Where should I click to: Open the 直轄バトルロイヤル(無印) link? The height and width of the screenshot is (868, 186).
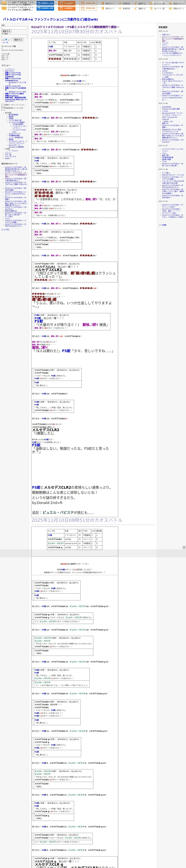tap(14, 94)
